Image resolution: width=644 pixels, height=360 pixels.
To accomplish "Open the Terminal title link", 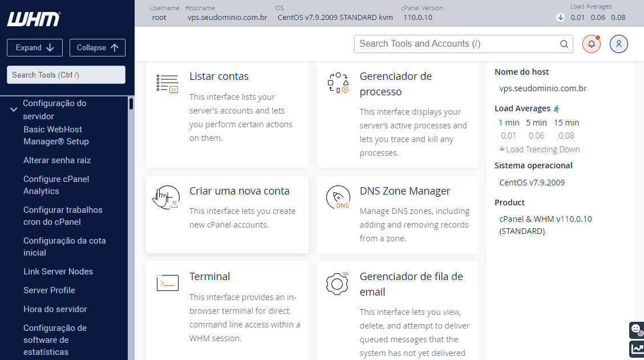I will click(x=209, y=277).
